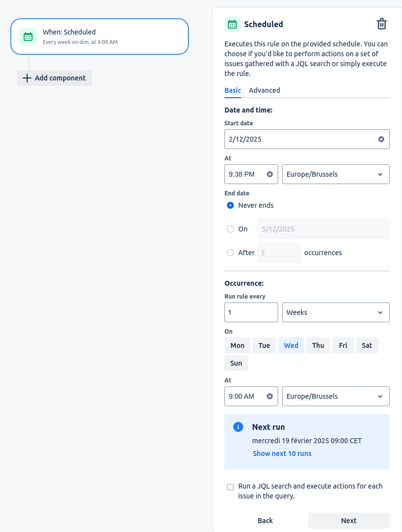This screenshot has width=402, height=532.
Task: Toggle Sun day selection
Action: [x=236, y=363]
